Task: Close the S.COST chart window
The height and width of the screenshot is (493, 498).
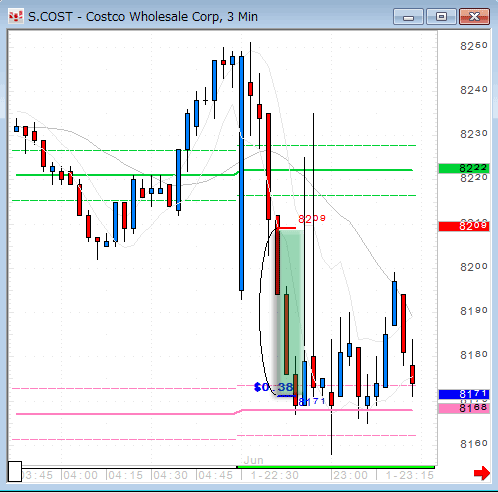Action: [474, 17]
